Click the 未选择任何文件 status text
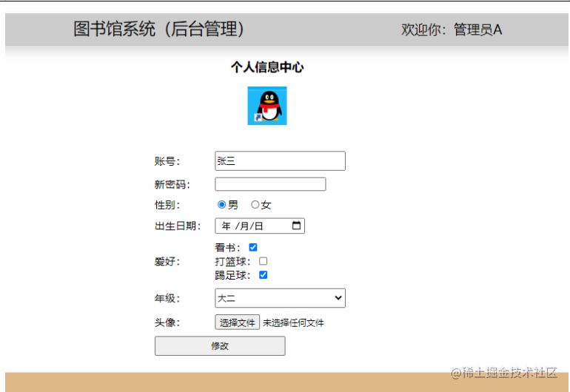The height and width of the screenshot is (392, 570). coord(293,323)
